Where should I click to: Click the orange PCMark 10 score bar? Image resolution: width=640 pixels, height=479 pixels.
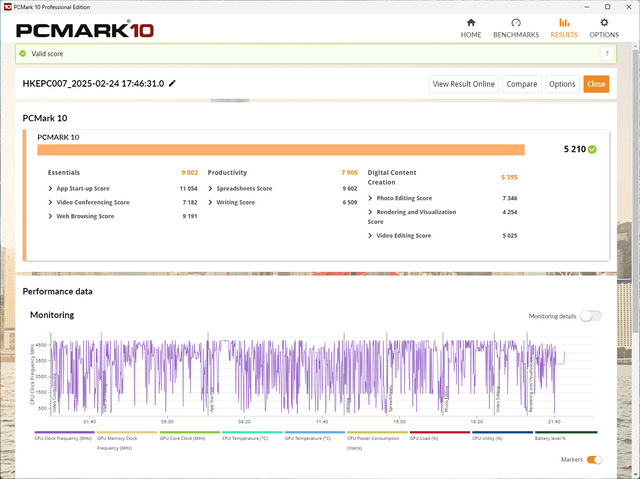[x=281, y=150]
